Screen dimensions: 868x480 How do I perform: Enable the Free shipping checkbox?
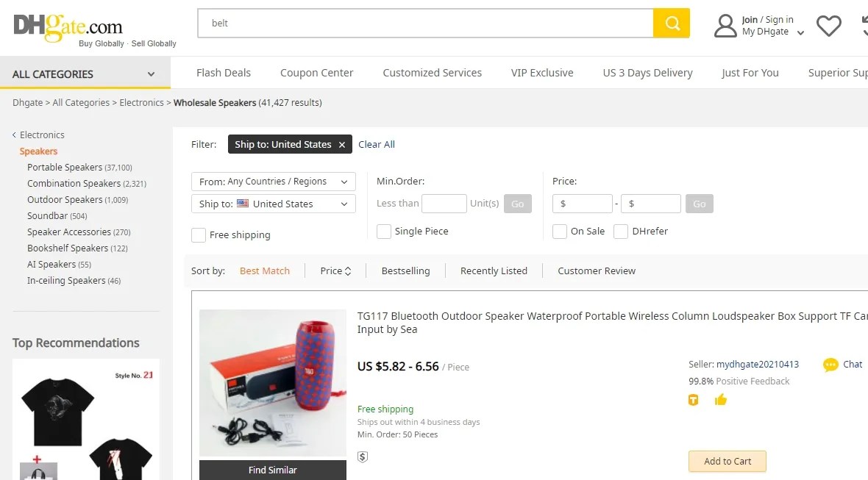(198, 234)
